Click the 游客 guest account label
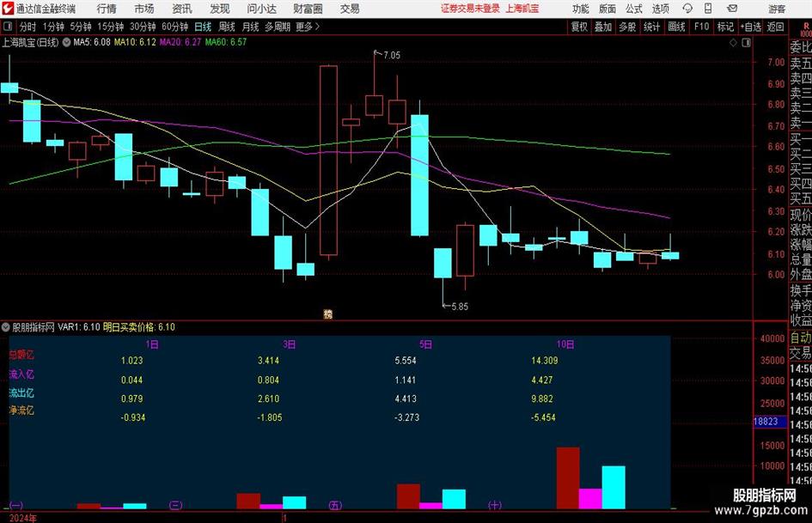This screenshot has height=523, width=812. point(776,9)
